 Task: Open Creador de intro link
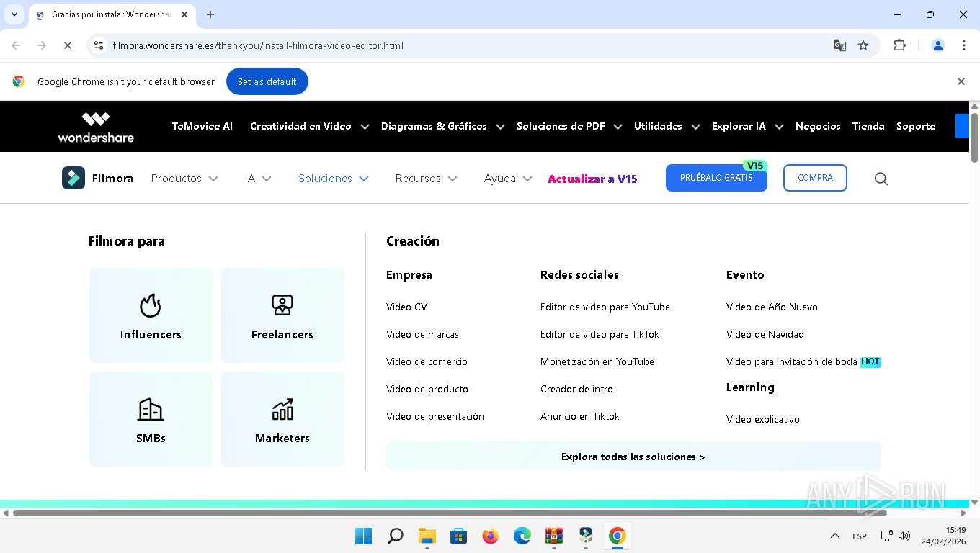(576, 389)
